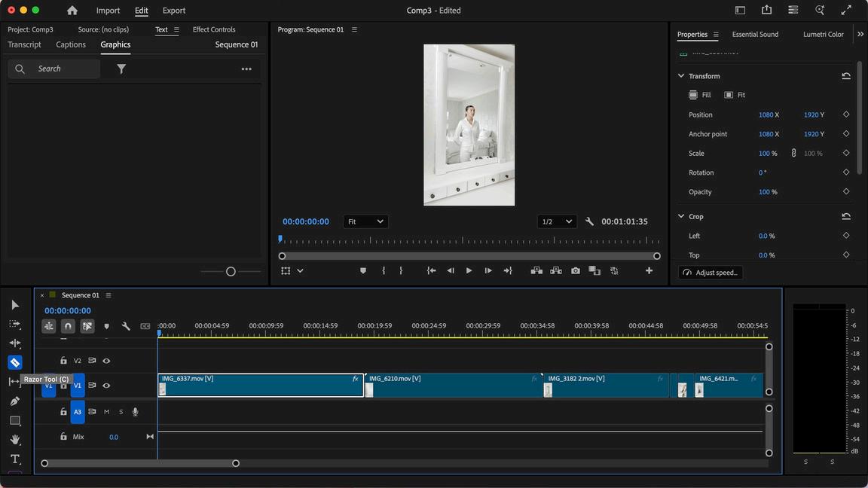Image resolution: width=868 pixels, height=488 pixels.
Task: Open workspaces icon in top bar
Action: coord(740,10)
